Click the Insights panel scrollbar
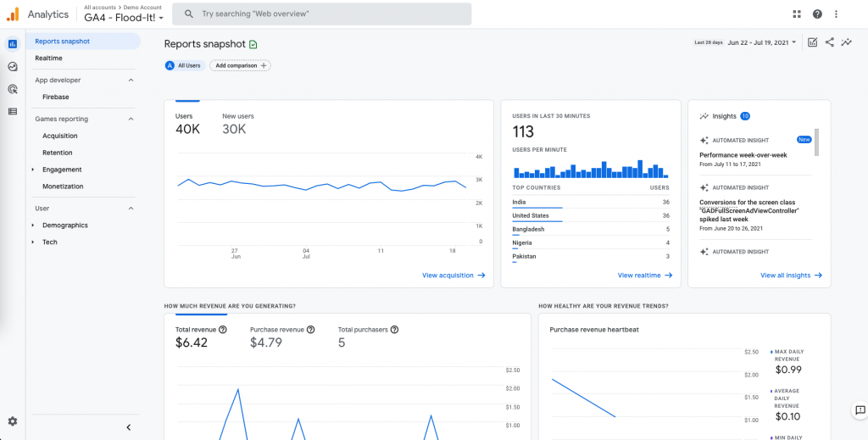 click(x=816, y=142)
